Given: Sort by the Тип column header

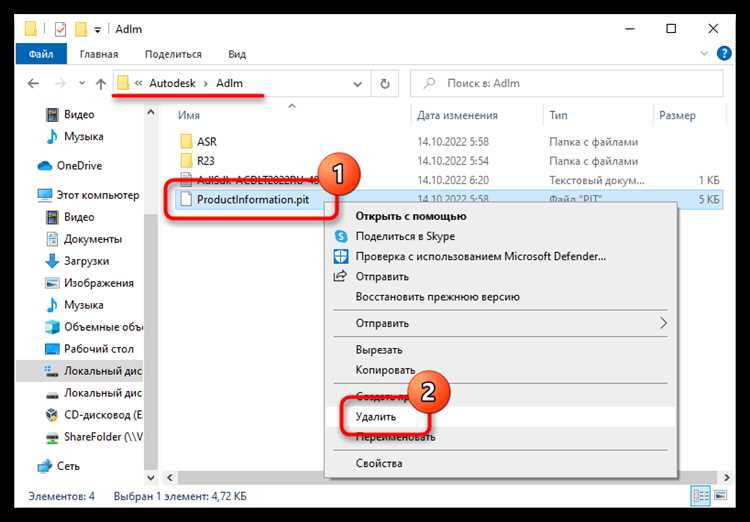Looking at the screenshot, I should point(558,115).
